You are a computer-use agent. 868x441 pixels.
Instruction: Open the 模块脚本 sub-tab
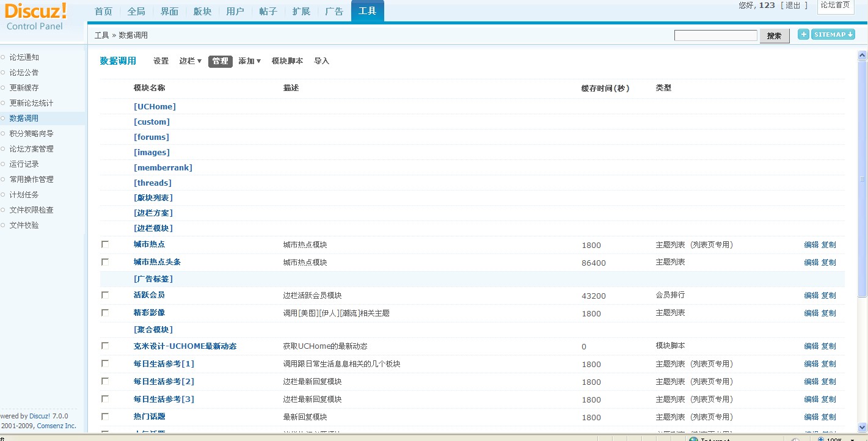(287, 61)
